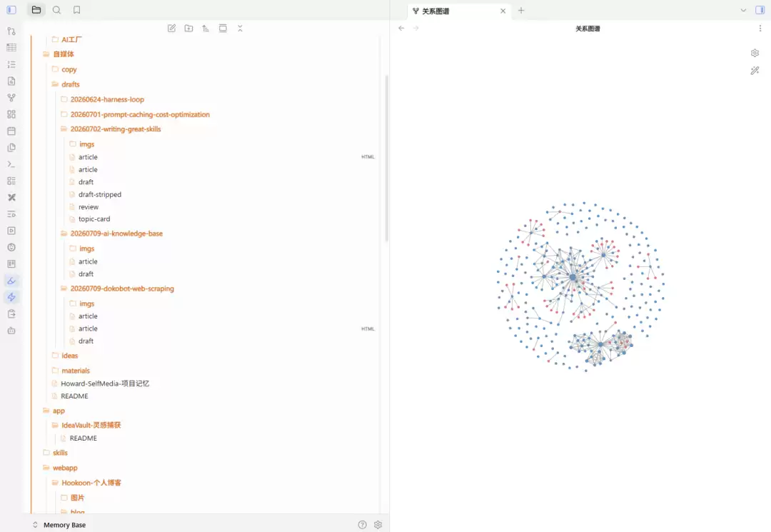Click the file search ribbon icon
Viewport: 771px width, 532px height.
pyautogui.click(x=11, y=81)
